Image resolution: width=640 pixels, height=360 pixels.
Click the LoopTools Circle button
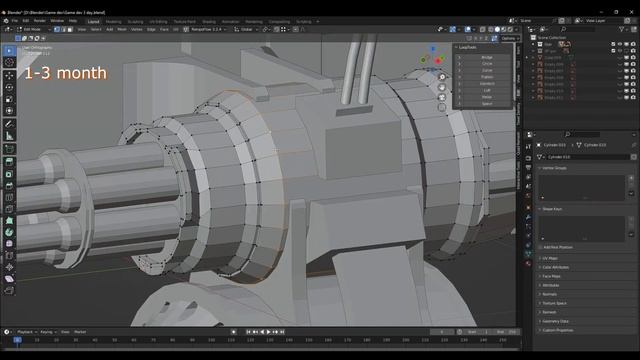pos(487,64)
